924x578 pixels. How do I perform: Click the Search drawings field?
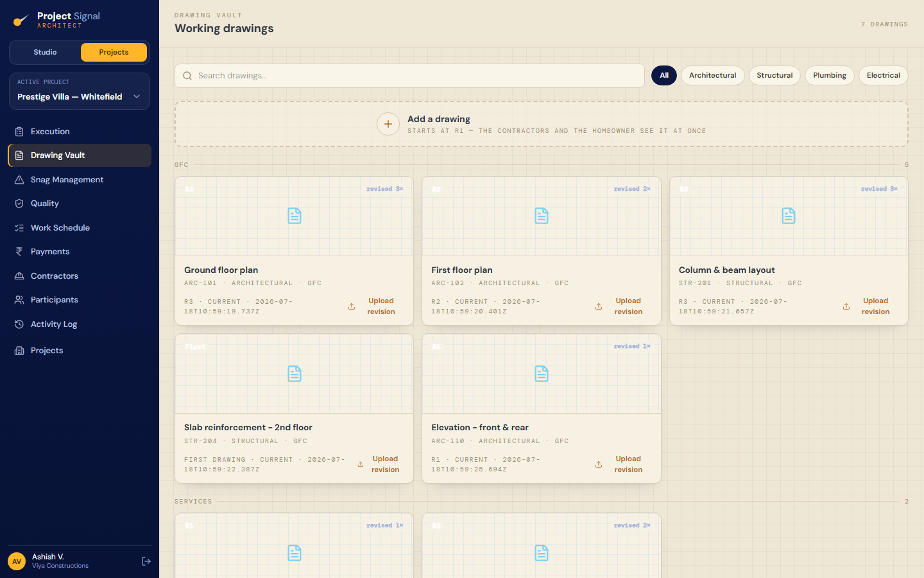click(409, 76)
